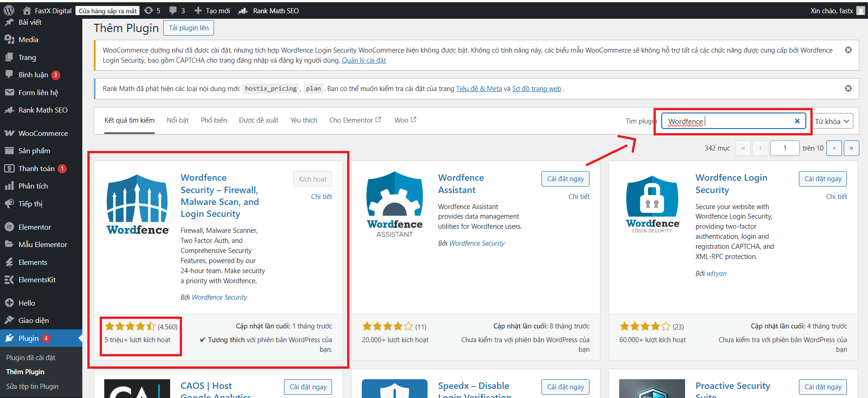Install Proactive Security Suite plugin
Image resolution: width=868 pixels, height=398 pixels.
click(823, 387)
